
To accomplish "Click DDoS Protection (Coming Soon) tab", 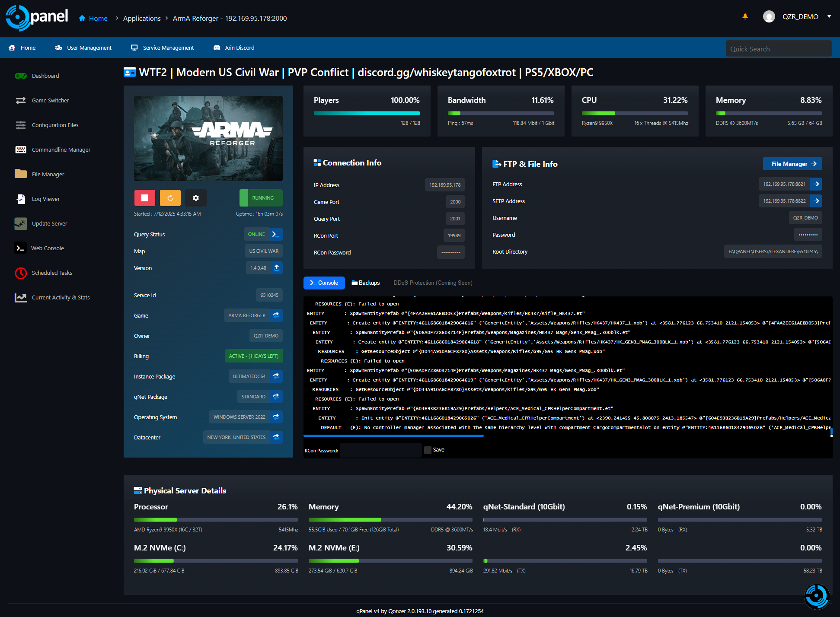I will [x=433, y=283].
